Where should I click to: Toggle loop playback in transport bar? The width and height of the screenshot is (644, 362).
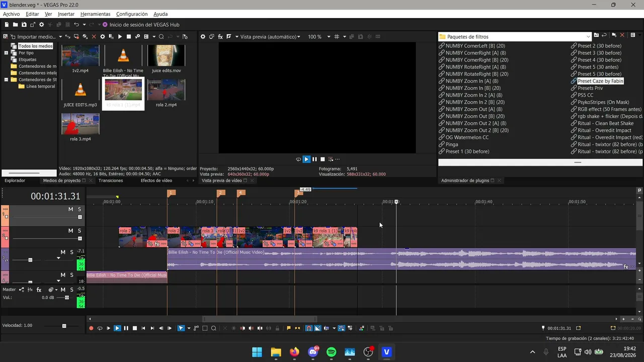100,328
